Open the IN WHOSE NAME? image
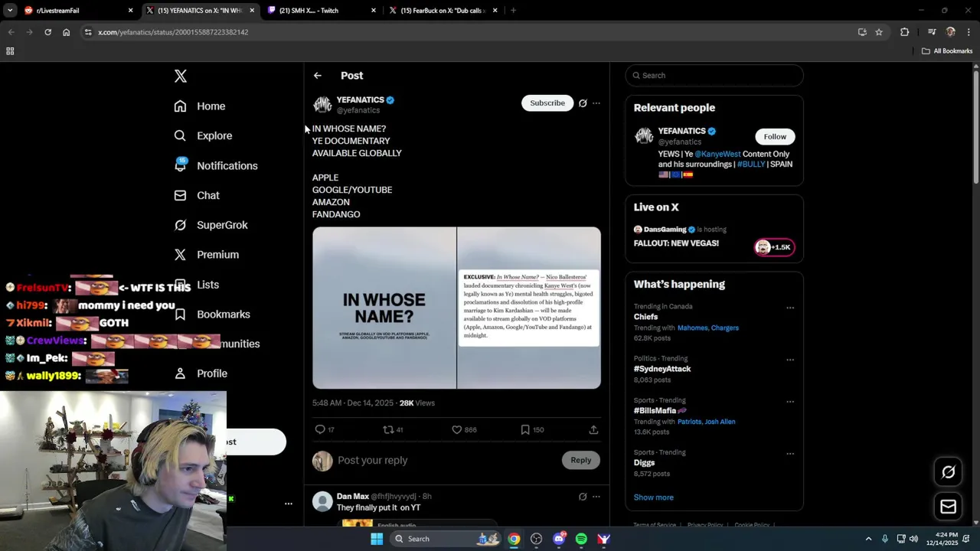Screen dimensions: 980x551 (x=384, y=308)
